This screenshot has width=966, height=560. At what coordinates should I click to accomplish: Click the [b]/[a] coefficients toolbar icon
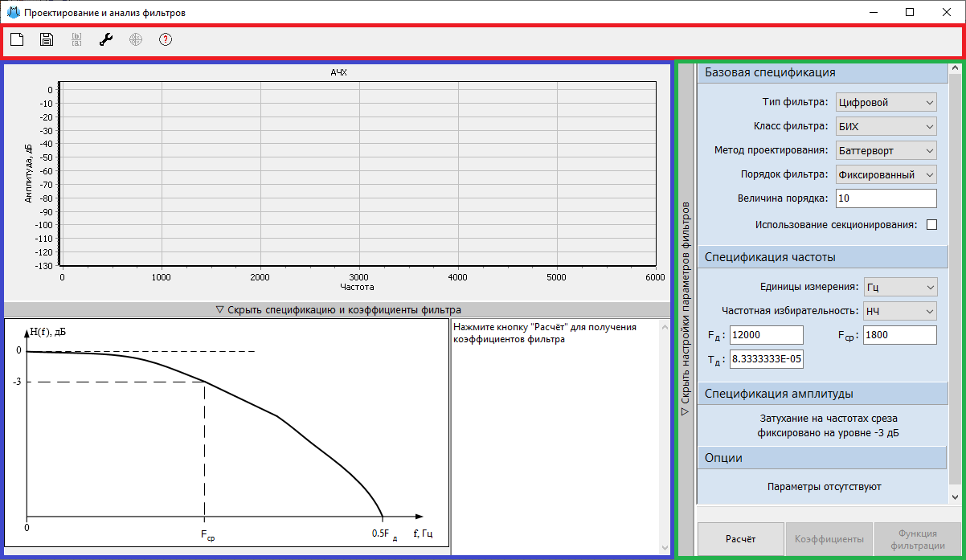click(77, 39)
